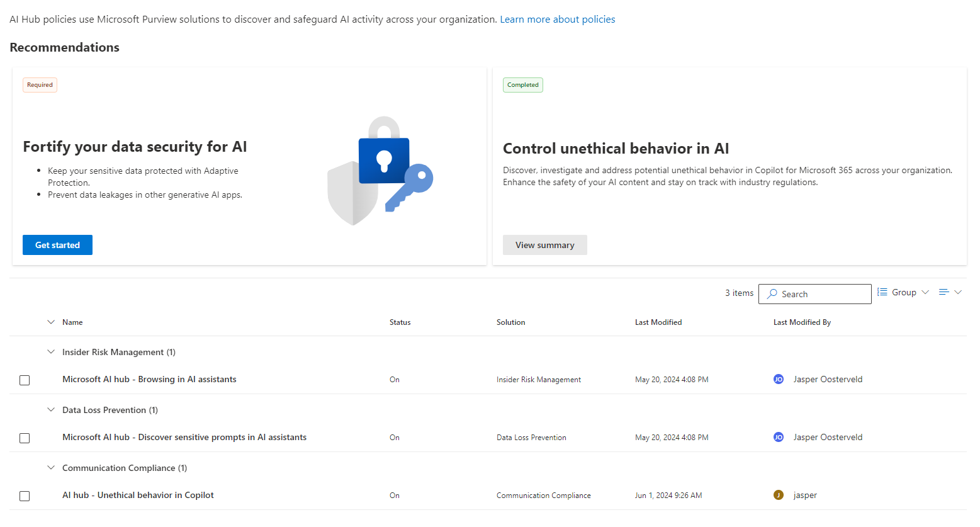Open Discover sensitive prompts in AI assistants policy
This screenshot has height=527, width=980.
point(184,437)
